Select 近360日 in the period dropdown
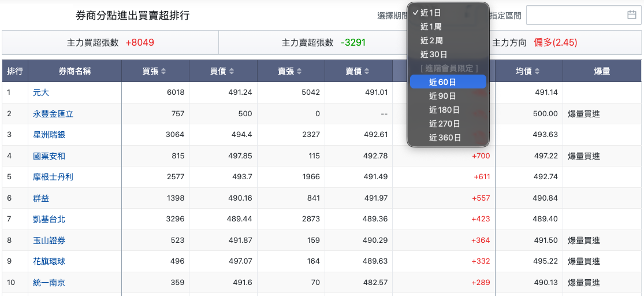 tap(448, 138)
